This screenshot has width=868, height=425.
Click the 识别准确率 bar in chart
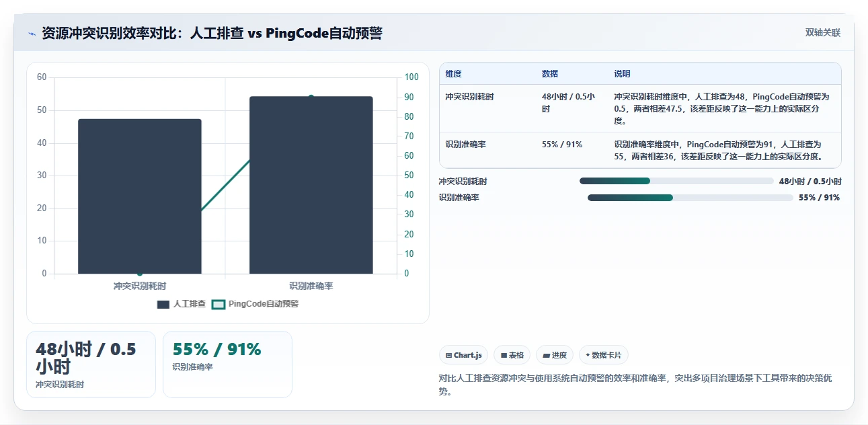coord(311,185)
